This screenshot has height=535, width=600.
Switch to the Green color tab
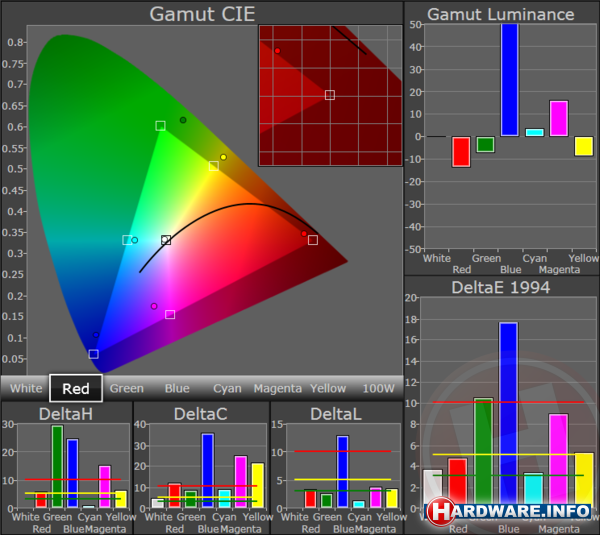point(126,388)
